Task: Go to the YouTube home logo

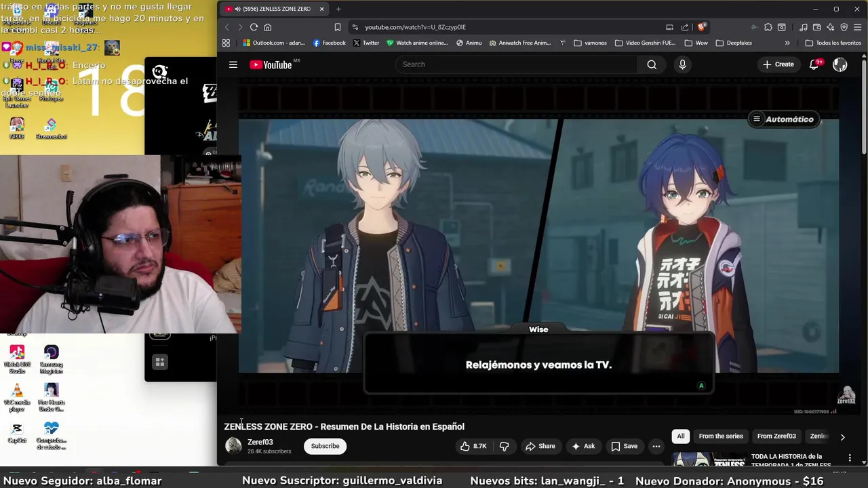Action: 271,64
